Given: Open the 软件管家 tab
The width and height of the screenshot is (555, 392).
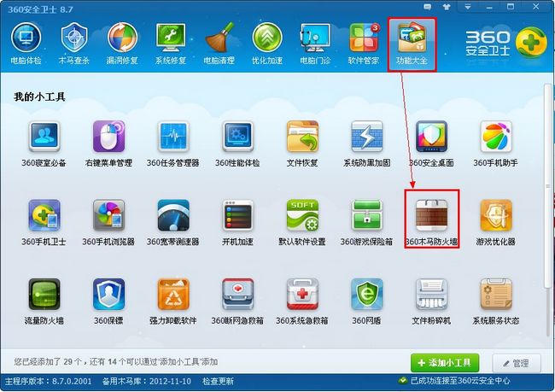Looking at the screenshot, I should [365, 44].
